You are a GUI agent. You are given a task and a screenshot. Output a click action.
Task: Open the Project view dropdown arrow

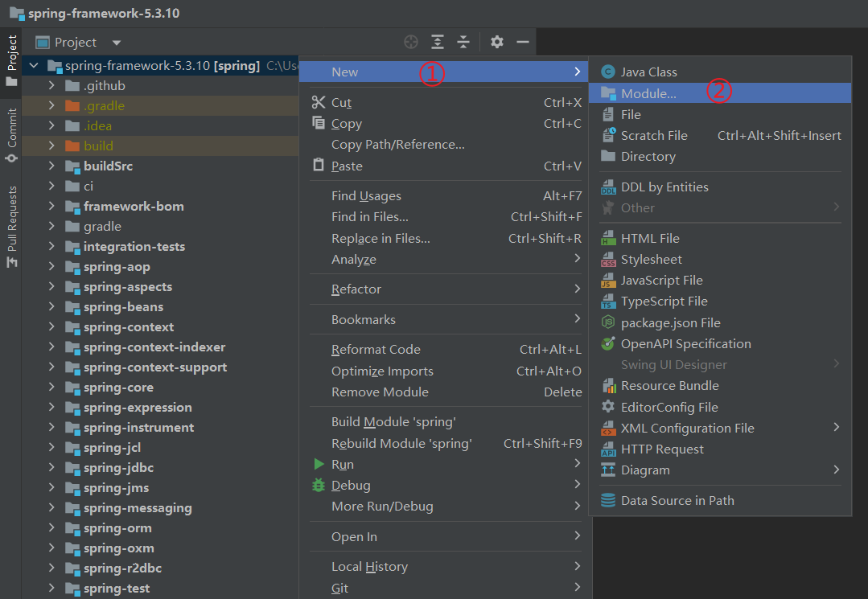click(x=117, y=43)
